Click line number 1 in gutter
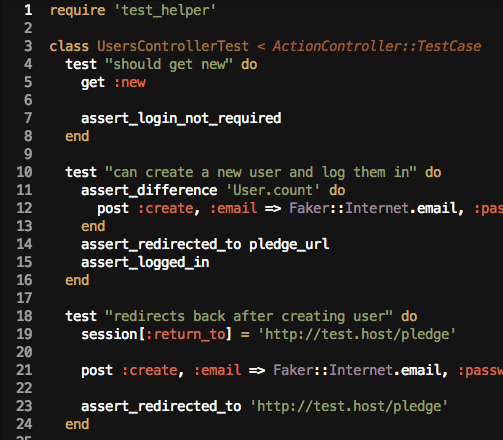Viewport: 503px width, 440px height. point(28,10)
